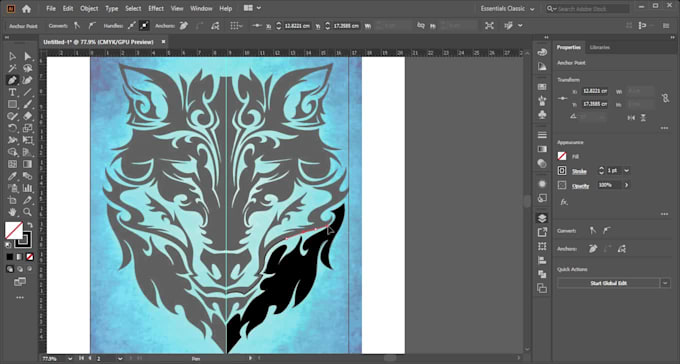This screenshot has width=680, height=364.
Task: Pick the Free Transform tool
Action: [28, 140]
